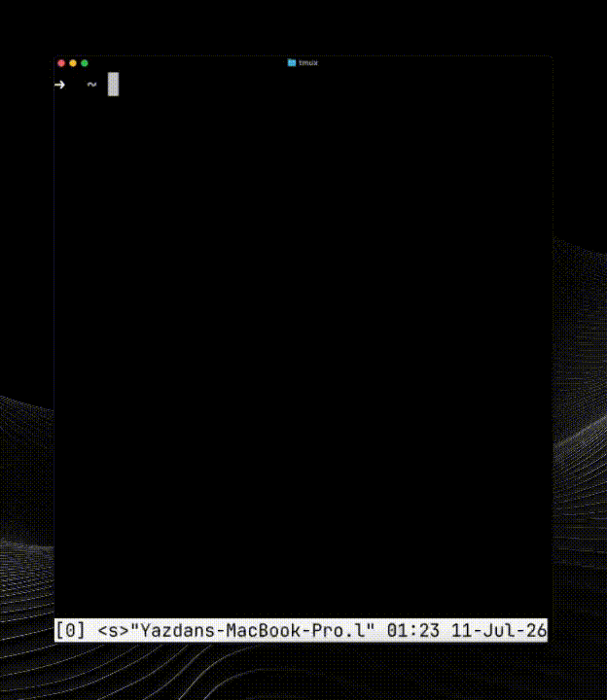Close the terminal window with red button
The height and width of the screenshot is (700, 607).
(x=61, y=63)
